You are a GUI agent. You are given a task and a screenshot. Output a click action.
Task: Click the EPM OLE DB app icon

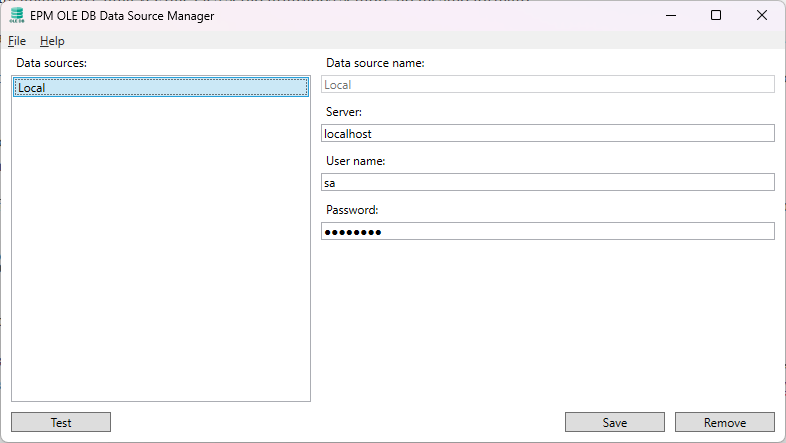pyautogui.click(x=17, y=16)
